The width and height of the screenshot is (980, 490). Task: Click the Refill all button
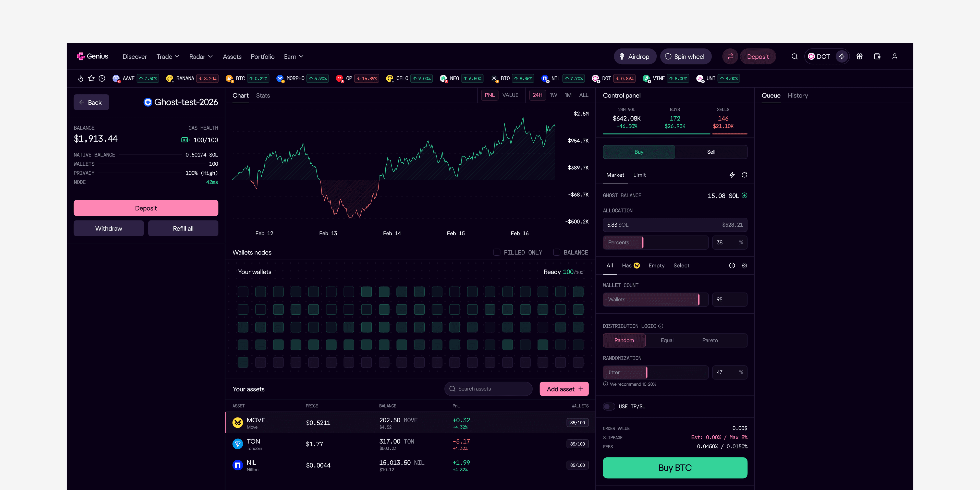pos(183,228)
